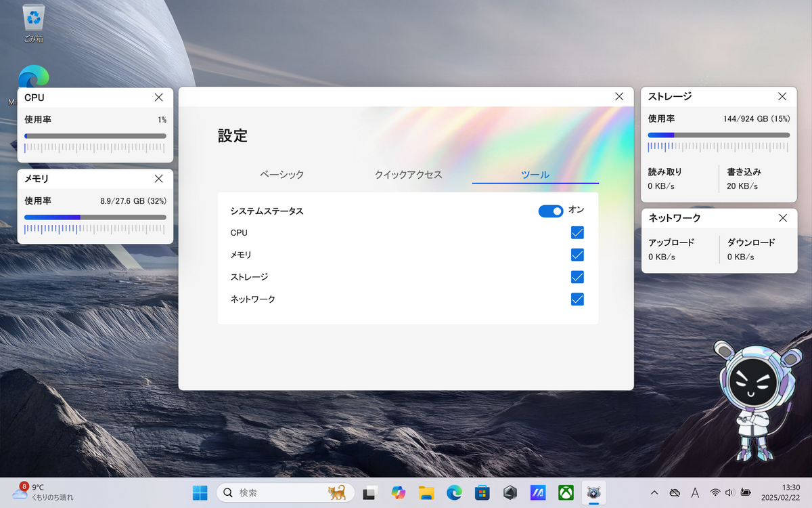Click the メモリ usage progress bar
The width and height of the screenshot is (812, 508).
[95, 217]
